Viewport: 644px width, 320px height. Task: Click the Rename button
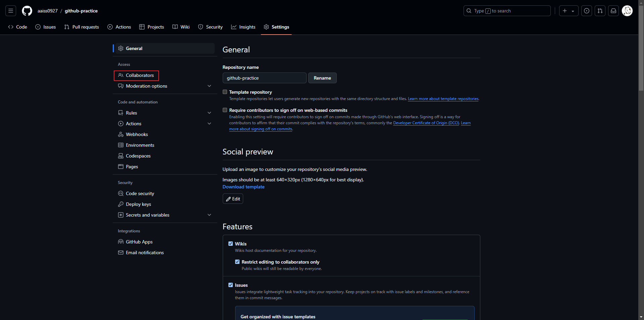[322, 78]
